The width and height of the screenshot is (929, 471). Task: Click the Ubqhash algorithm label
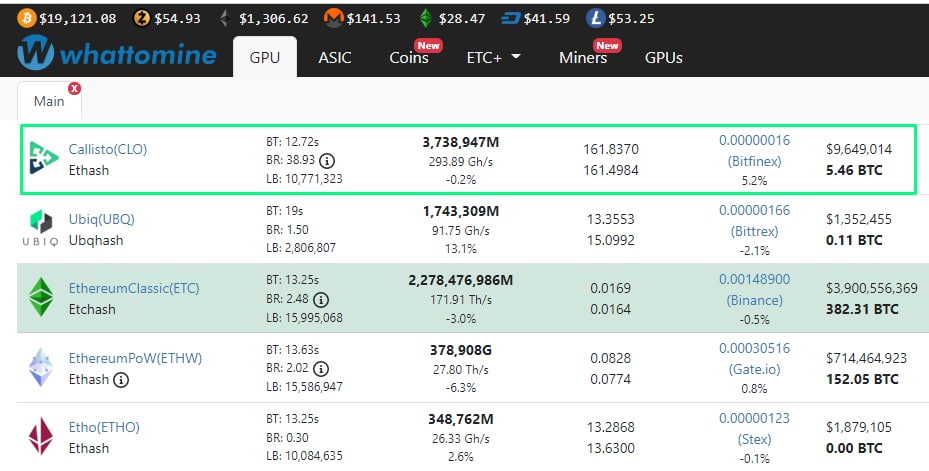click(96, 240)
